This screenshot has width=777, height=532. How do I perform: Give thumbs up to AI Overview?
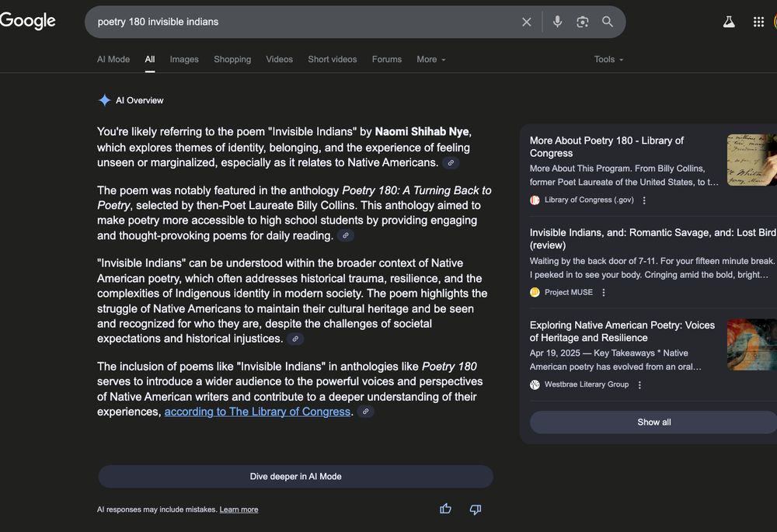[445, 509]
